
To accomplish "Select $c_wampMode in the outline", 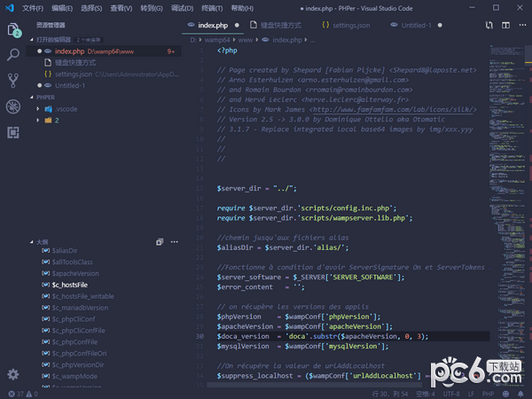I will (74, 376).
